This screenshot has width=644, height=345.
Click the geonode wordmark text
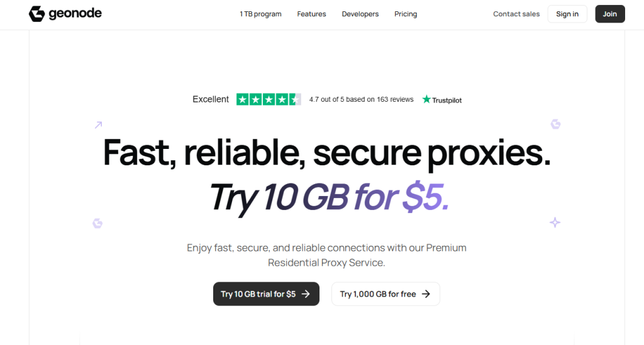75,14
